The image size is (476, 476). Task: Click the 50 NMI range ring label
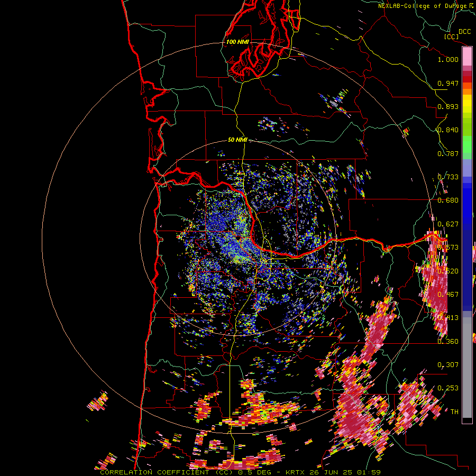(237, 140)
